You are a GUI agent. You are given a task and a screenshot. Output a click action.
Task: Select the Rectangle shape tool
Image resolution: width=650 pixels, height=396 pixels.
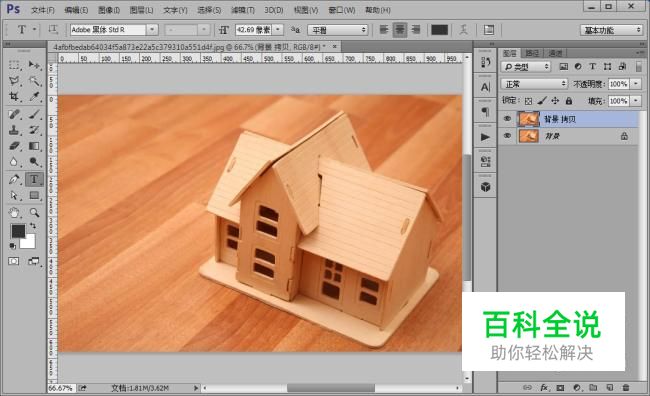pos(34,195)
